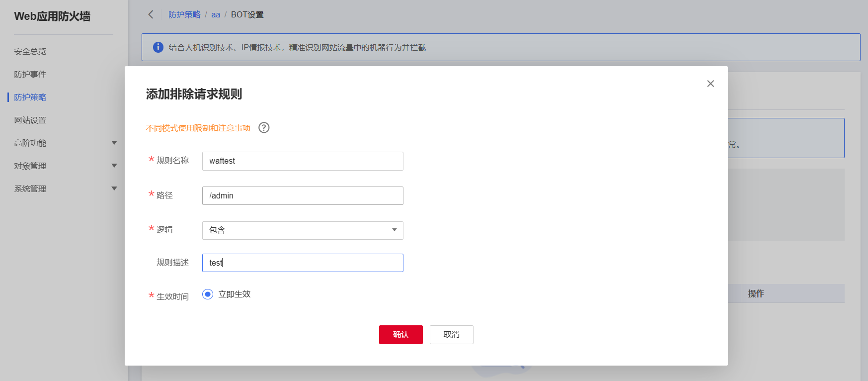Click the blue info icon in banner

tap(158, 47)
